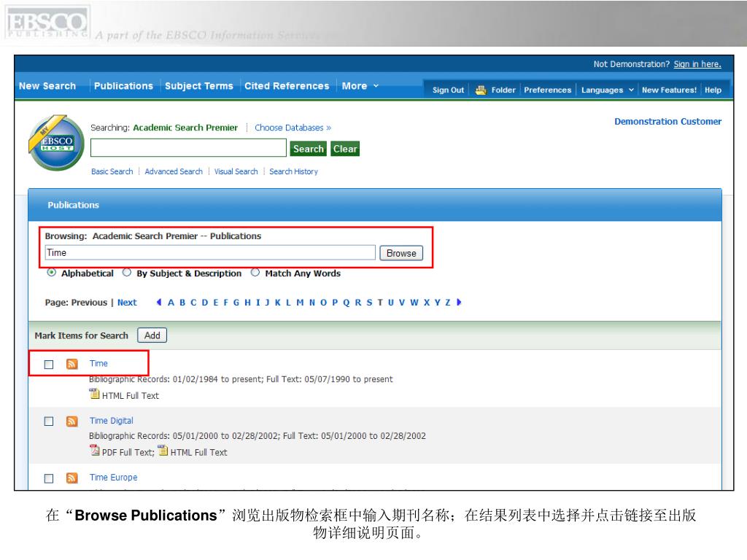Click the previous-letters left arrow icon
Image resolution: width=747 pixels, height=560 pixels.
click(158, 302)
